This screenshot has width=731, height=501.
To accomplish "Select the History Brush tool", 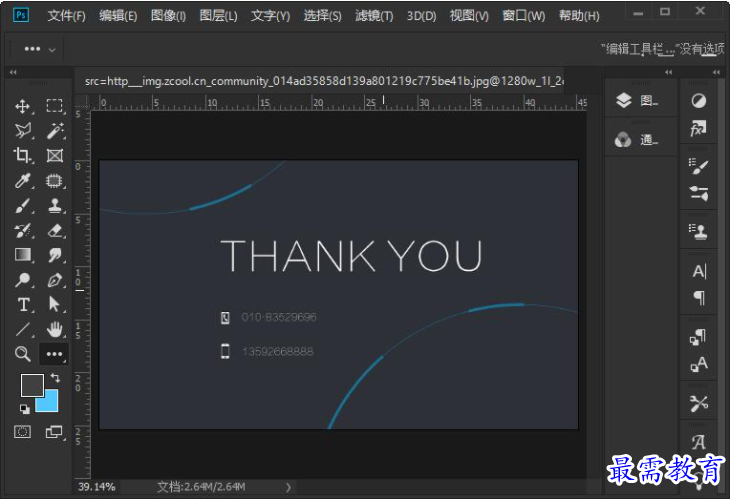I will tap(22, 230).
